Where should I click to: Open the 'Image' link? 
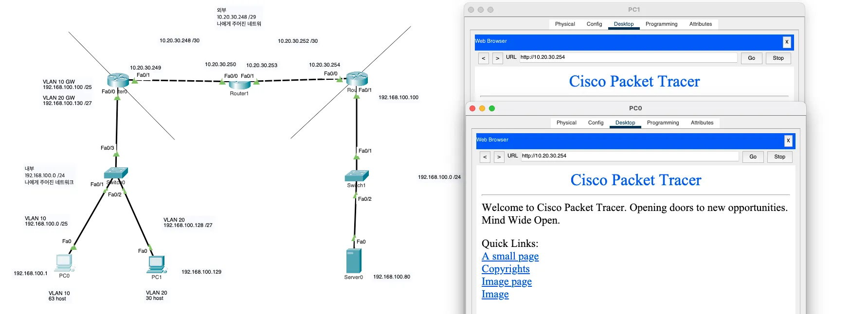coord(495,294)
